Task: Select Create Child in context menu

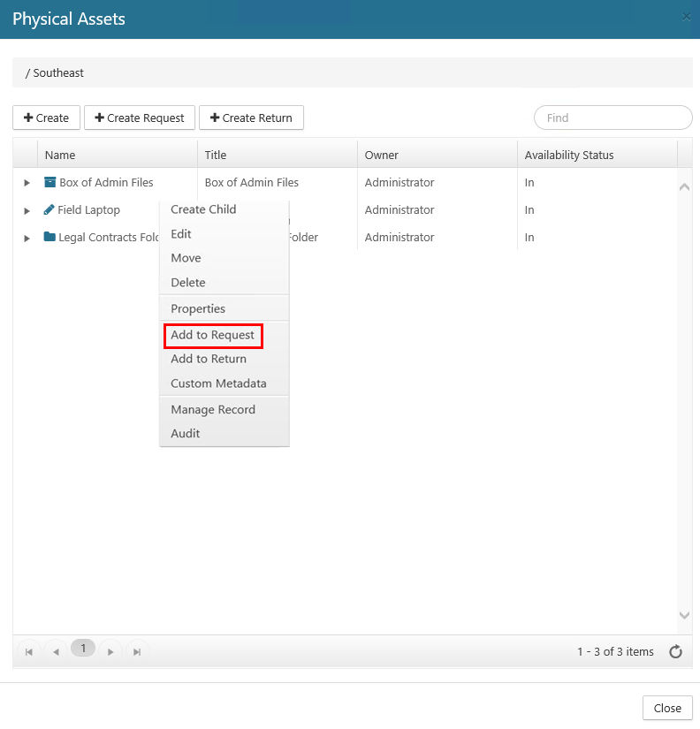Action: pos(203,209)
